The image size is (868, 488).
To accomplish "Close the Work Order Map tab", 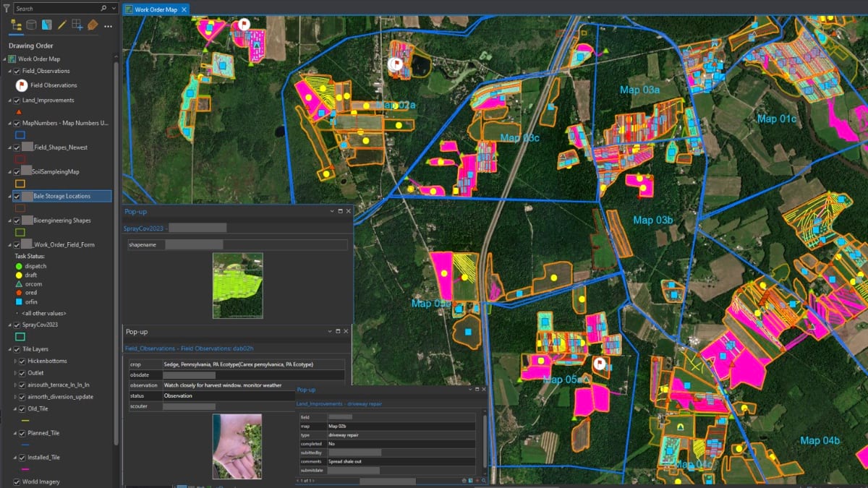I will (x=184, y=9).
